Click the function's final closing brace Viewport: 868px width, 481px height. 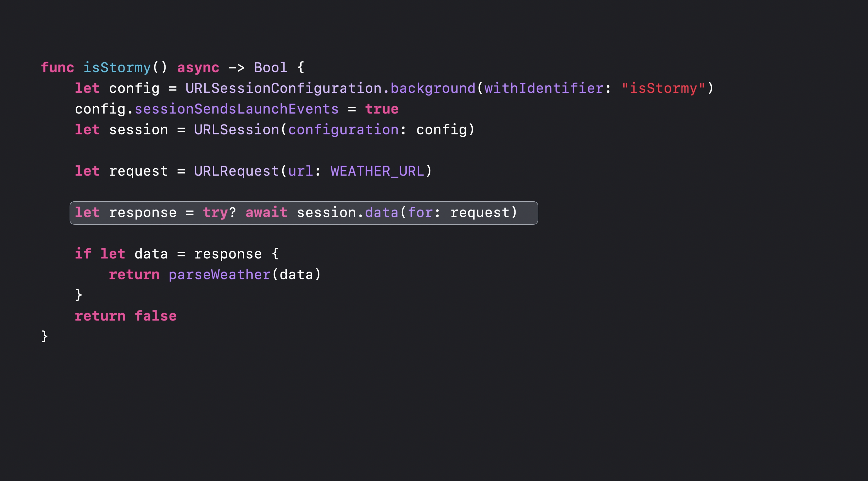(x=44, y=336)
